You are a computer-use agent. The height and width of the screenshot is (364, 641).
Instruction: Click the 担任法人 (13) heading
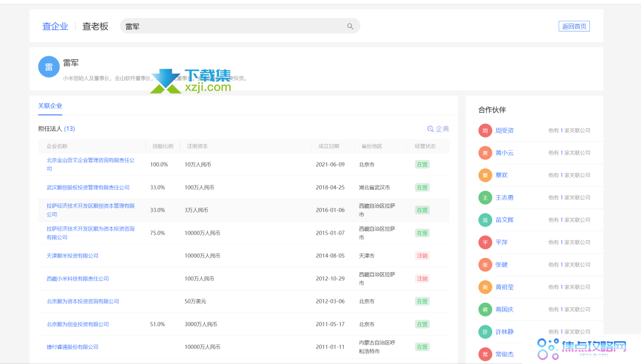[56, 129]
